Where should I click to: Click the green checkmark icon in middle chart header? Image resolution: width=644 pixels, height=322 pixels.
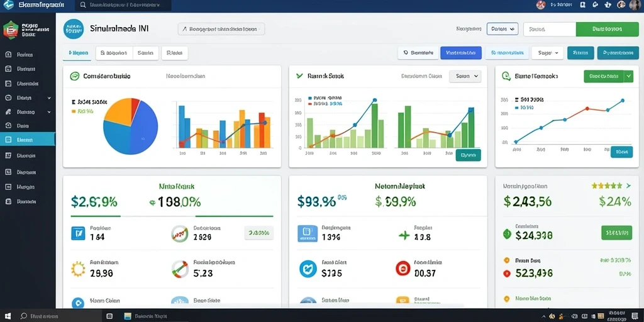[299, 76]
